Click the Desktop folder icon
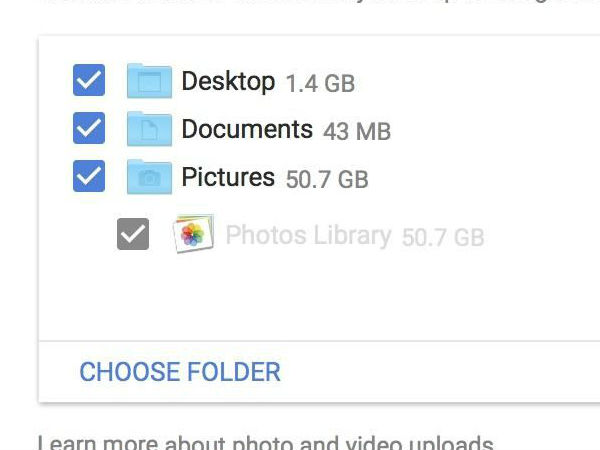Viewport: 600px width, 450px height. 149,81
